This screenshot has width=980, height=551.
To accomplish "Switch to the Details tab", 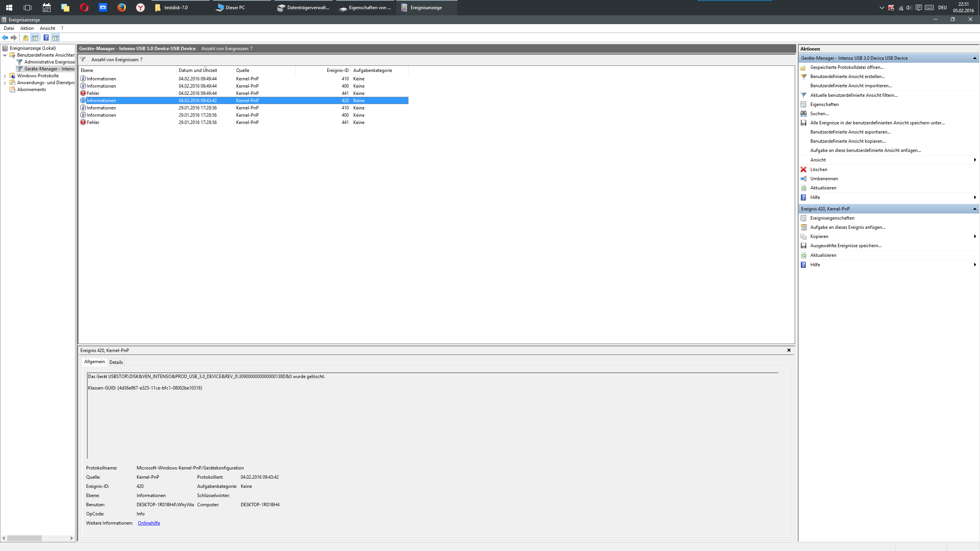I will [x=116, y=362].
